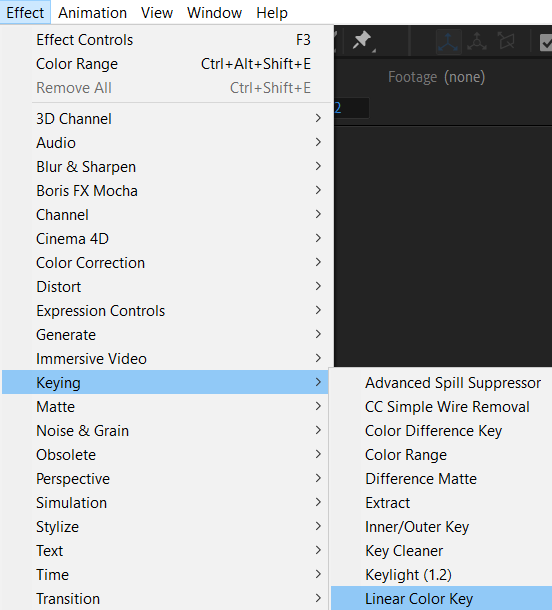This screenshot has height=610, width=552.
Task: Select the Puppet Pin tool
Action: [x=362, y=40]
